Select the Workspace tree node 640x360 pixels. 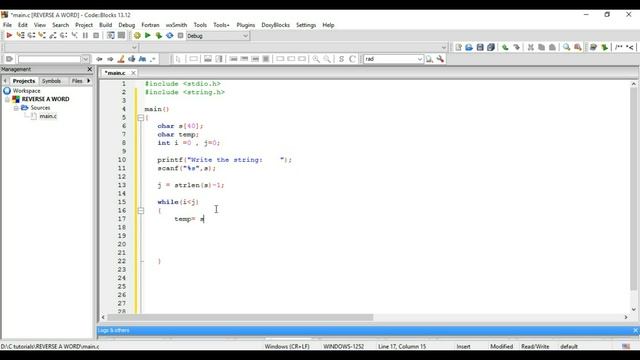click(x=27, y=91)
